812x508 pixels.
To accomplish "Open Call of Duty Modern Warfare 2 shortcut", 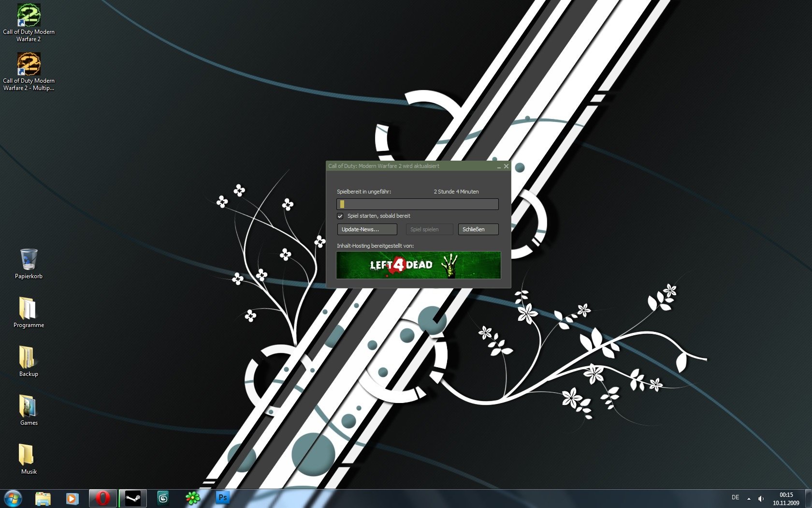I will click(29, 23).
